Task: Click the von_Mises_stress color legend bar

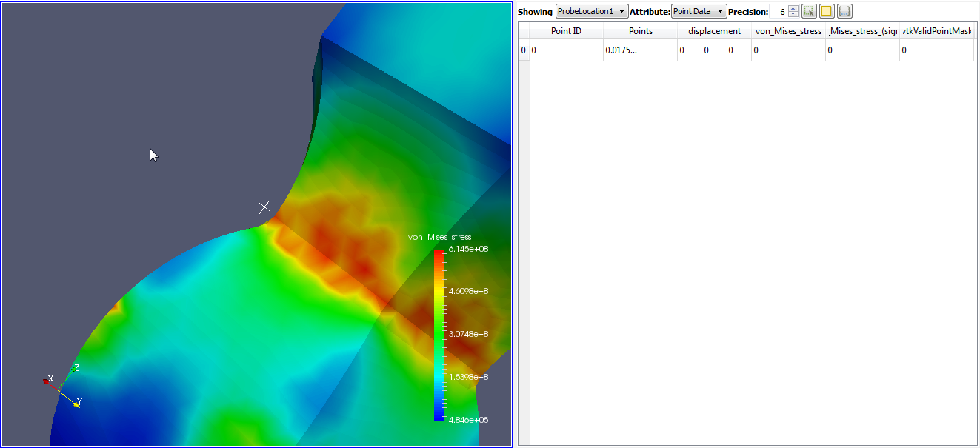Action: point(439,335)
